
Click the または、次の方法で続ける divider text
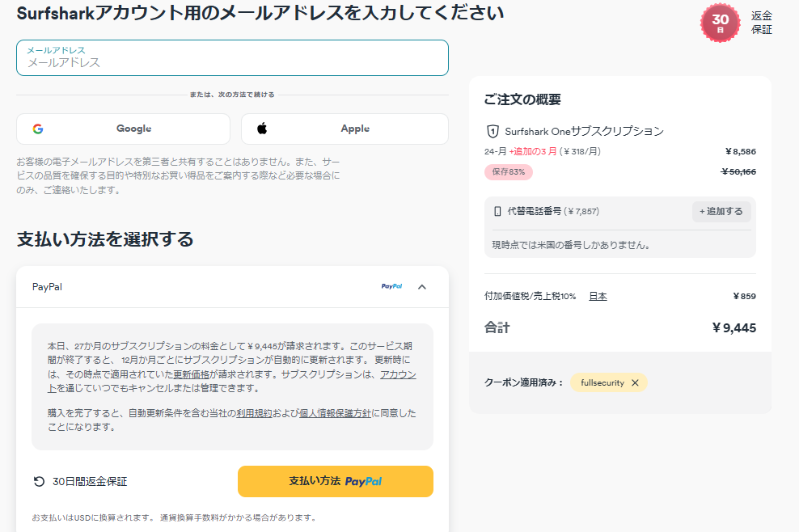pos(232,95)
